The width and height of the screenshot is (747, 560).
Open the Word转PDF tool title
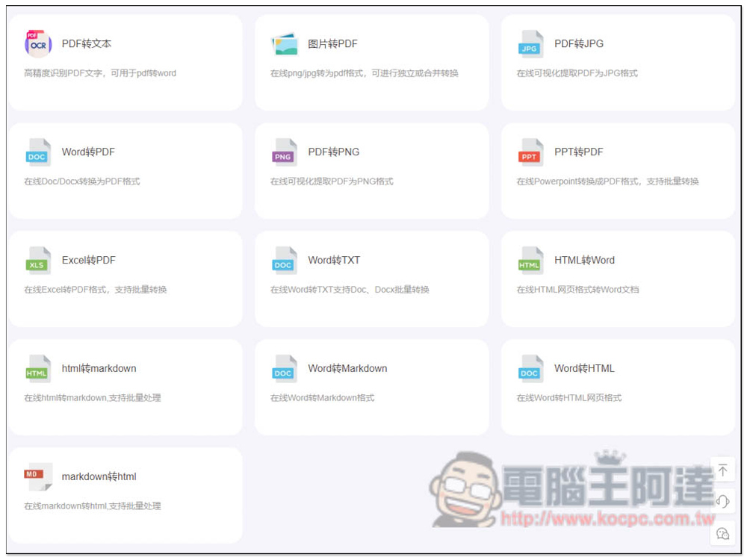(x=88, y=152)
